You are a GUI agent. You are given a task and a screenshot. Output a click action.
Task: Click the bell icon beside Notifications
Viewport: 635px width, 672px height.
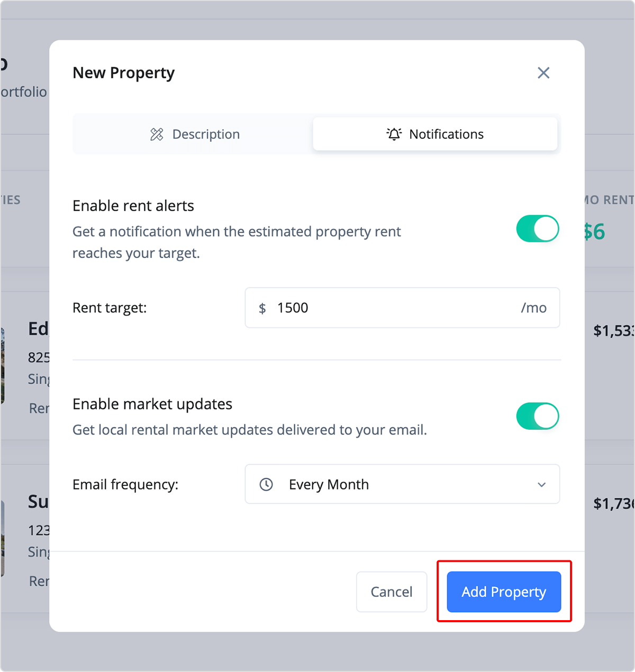tap(394, 134)
